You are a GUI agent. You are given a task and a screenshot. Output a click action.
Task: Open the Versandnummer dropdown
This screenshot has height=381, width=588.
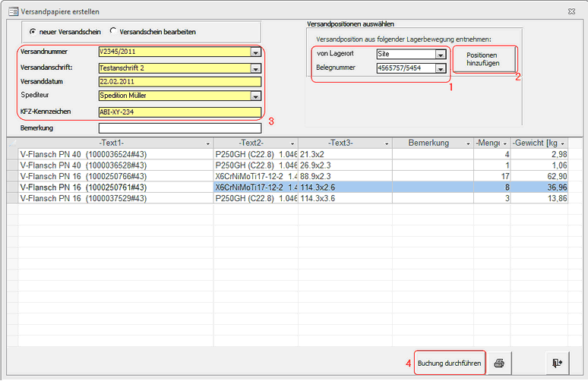click(256, 52)
